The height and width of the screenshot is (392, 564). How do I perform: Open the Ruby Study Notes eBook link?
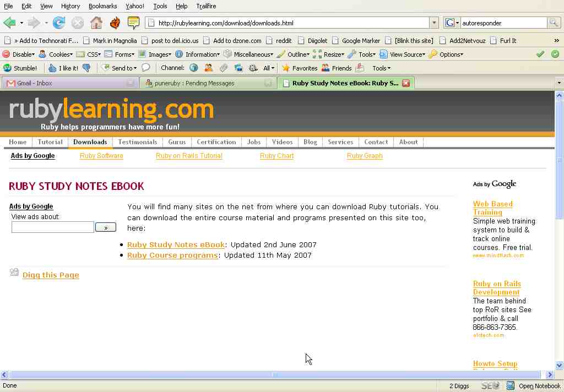click(176, 245)
